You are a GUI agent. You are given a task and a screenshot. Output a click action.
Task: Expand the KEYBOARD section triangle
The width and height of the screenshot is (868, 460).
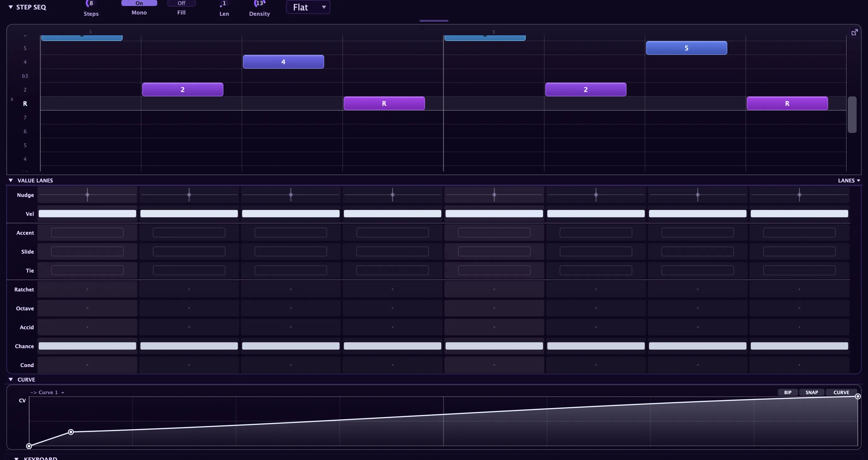coord(16,458)
